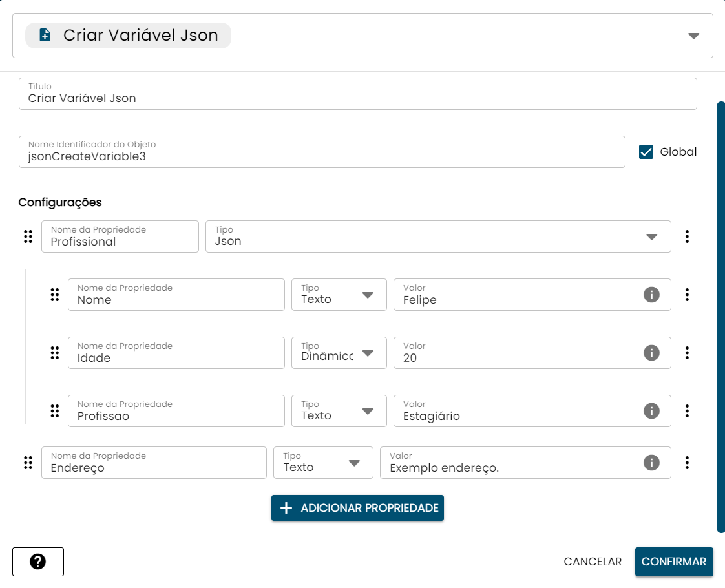
Task: Expand the Criar Variável Json selector at top
Action: [693, 36]
